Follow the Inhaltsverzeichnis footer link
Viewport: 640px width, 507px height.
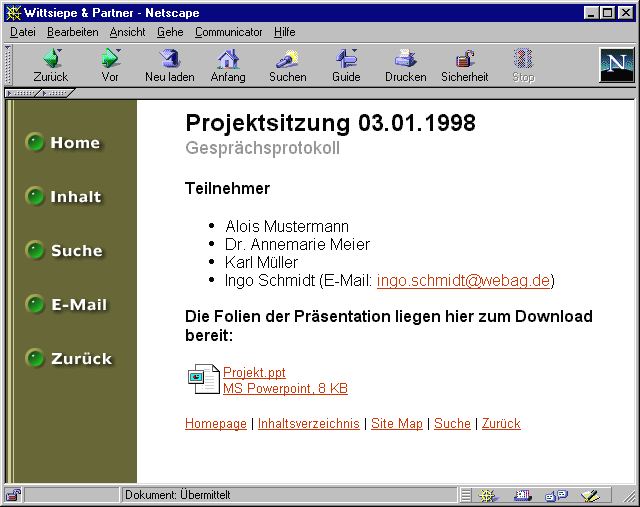(x=309, y=423)
